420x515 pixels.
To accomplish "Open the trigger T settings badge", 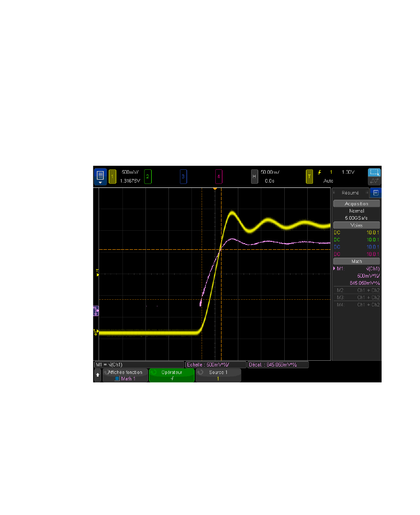I will click(x=309, y=176).
